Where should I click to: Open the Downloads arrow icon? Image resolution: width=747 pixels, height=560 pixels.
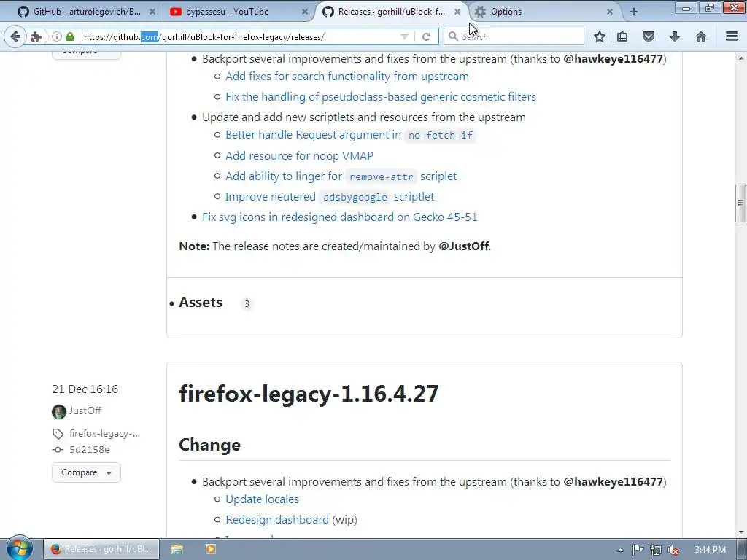coord(675,36)
